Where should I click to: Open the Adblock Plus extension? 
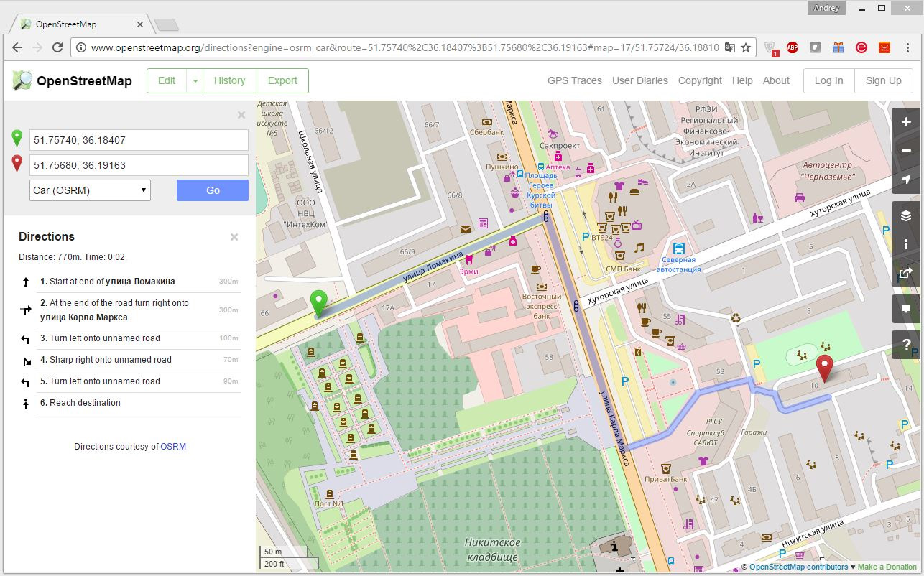click(793, 47)
